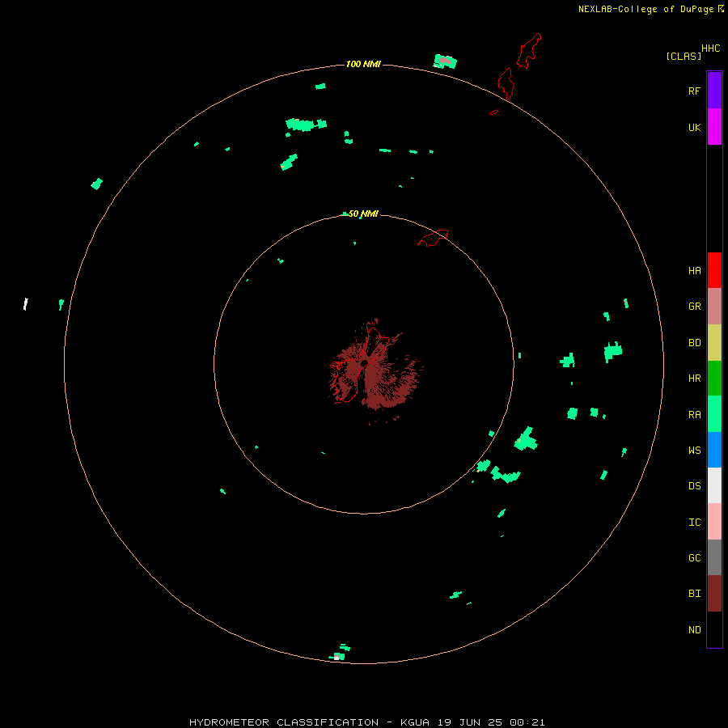This screenshot has width=728, height=728.
Task: Pick the WS blue legend swatch
Action: tap(714, 450)
